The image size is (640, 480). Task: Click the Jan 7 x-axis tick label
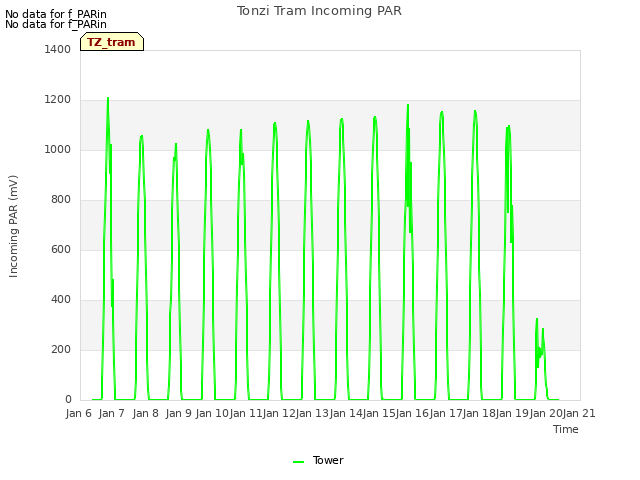coord(111,413)
